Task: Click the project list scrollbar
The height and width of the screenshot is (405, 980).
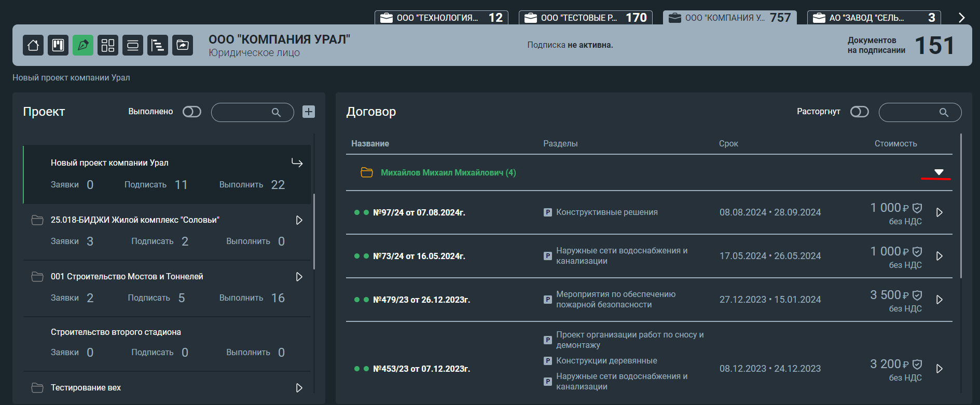Action: [x=314, y=231]
